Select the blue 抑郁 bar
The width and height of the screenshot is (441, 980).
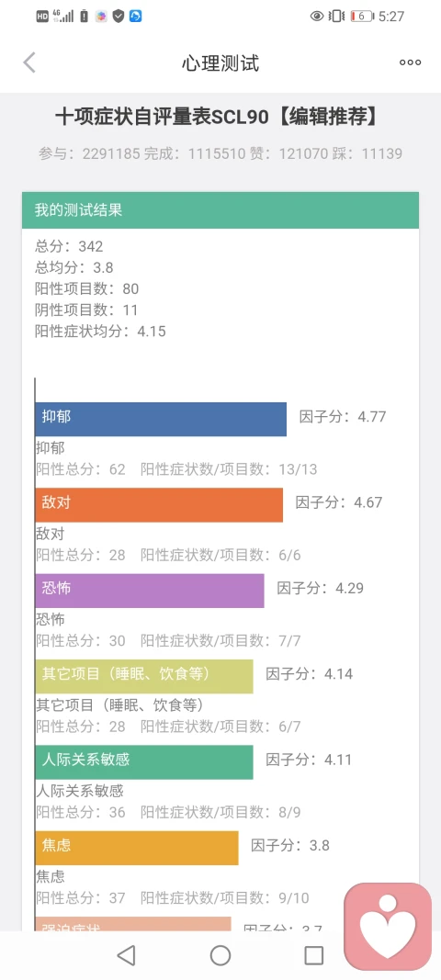161,419
